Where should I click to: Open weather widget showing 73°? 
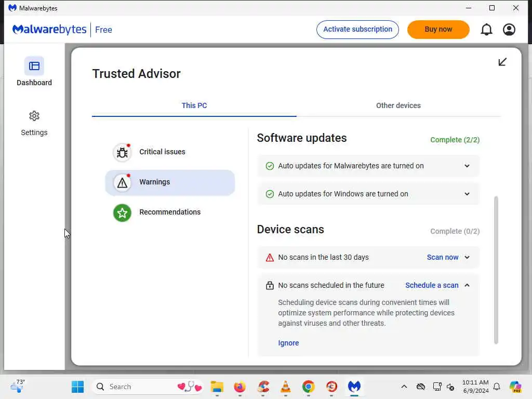pos(18,386)
